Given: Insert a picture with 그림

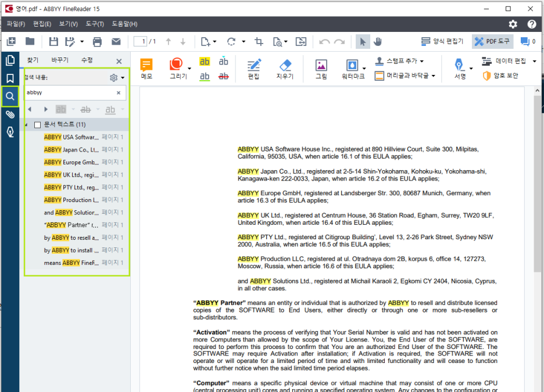Looking at the screenshot, I should 321,69.
